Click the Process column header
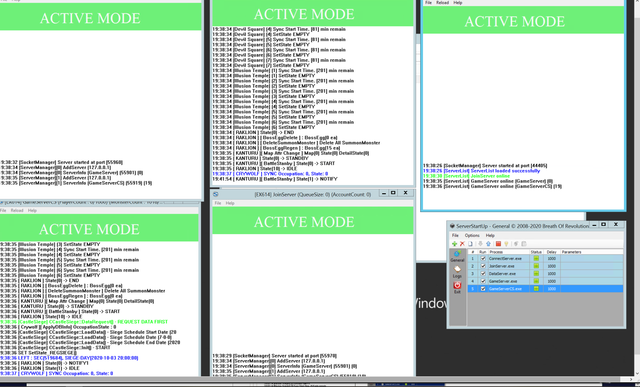 [508, 252]
